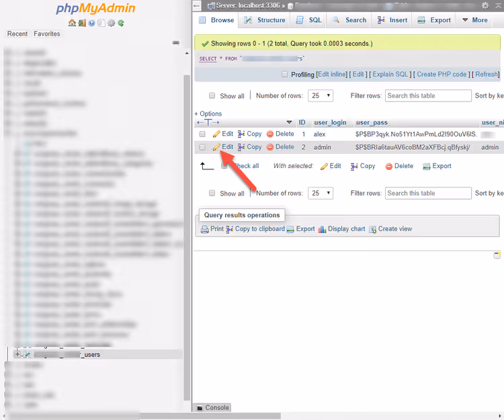504x420 pixels.
Task: Open the Insert tab
Action: point(392,20)
